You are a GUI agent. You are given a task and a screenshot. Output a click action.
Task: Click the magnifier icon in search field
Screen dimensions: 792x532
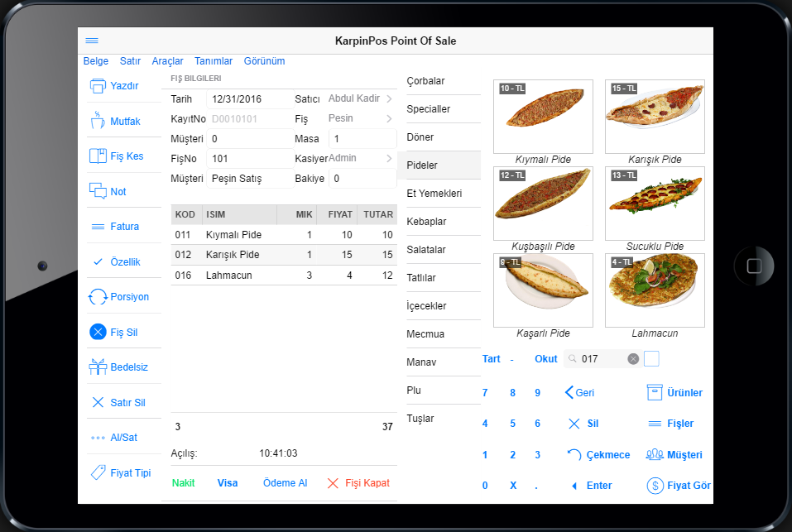pyautogui.click(x=573, y=358)
